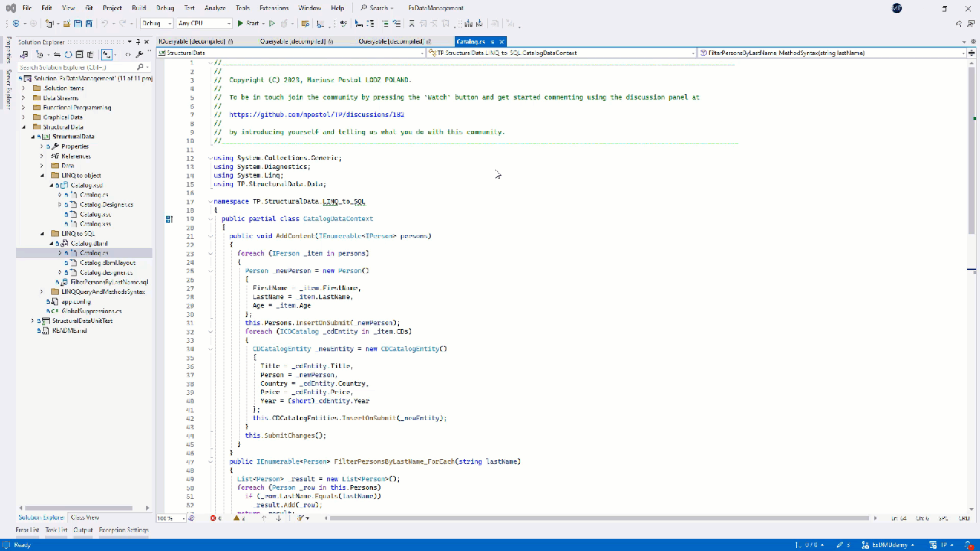This screenshot has width=980, height=551.
Task: Enable Preview Selected Items in Solution Explorer
Action: (x=106, y=54)
